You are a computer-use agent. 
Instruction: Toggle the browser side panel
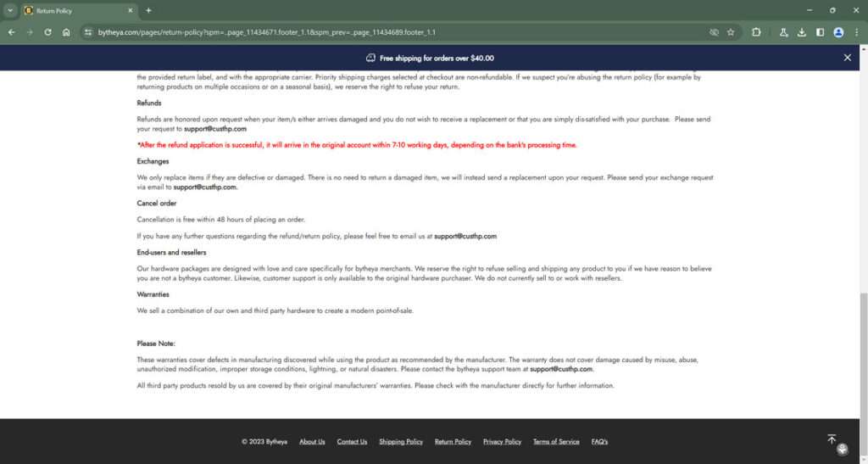click(820, 32)
